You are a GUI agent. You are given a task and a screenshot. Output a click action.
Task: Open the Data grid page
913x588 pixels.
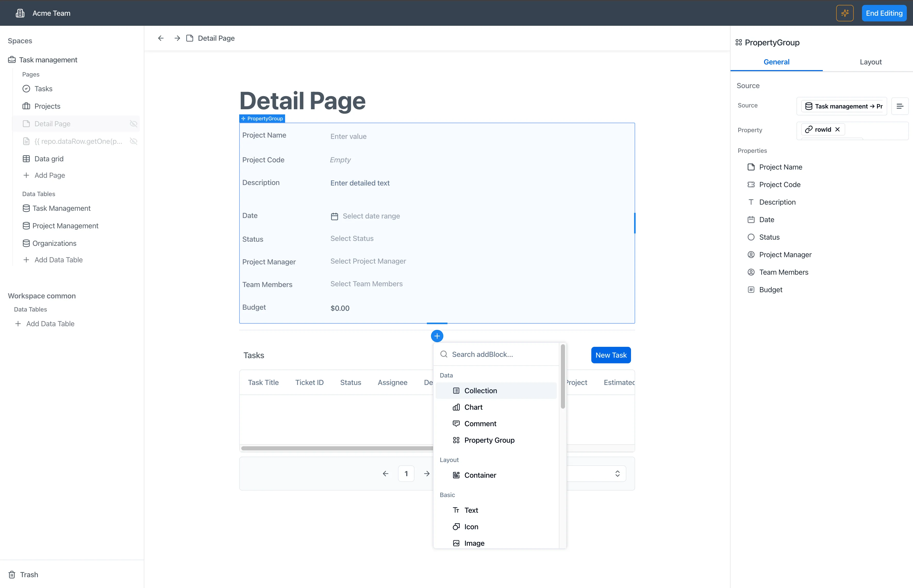click(x=49, y=158)
